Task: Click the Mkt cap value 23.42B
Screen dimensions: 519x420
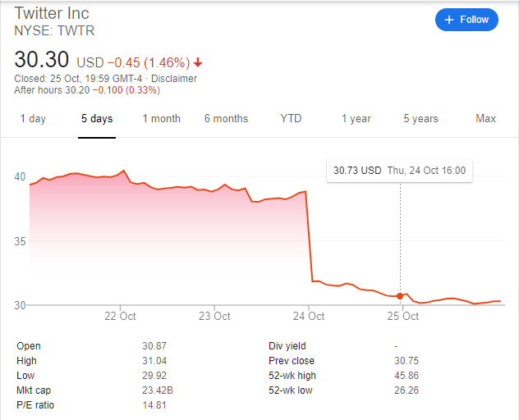Action: pyautogui.click(x=157, y=390)
